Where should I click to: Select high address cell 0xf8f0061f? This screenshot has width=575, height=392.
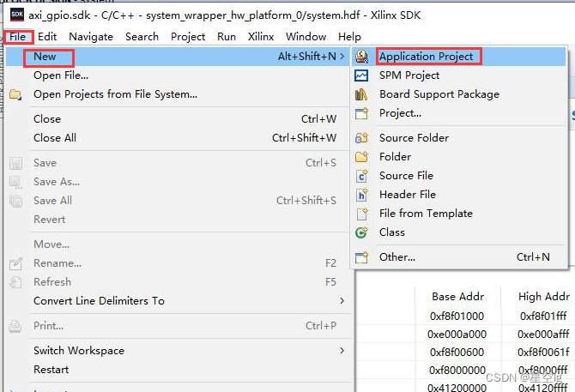point(543,352)
